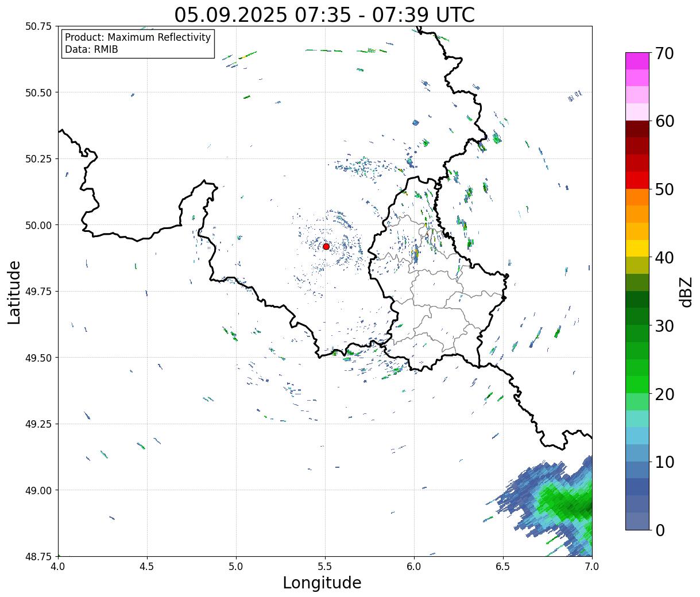This screenshot has width=700, height=597.
Task: Click the 'Longitude' axis label
Action: tap(322, 583)
